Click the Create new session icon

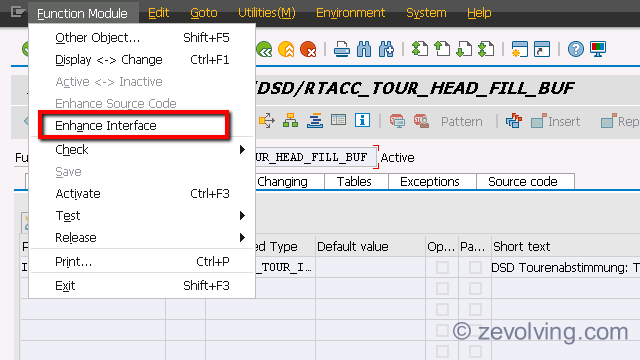pyautogui.click(x=520, y=49)
